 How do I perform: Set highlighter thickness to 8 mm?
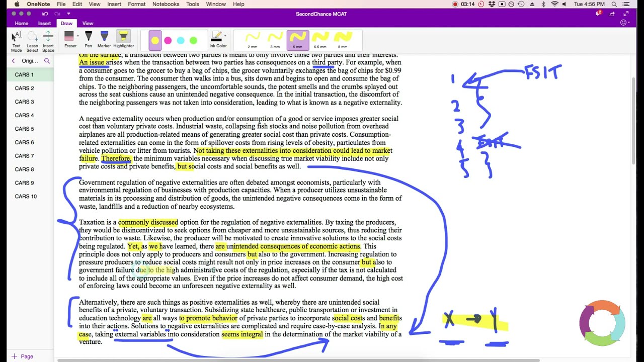343,40
